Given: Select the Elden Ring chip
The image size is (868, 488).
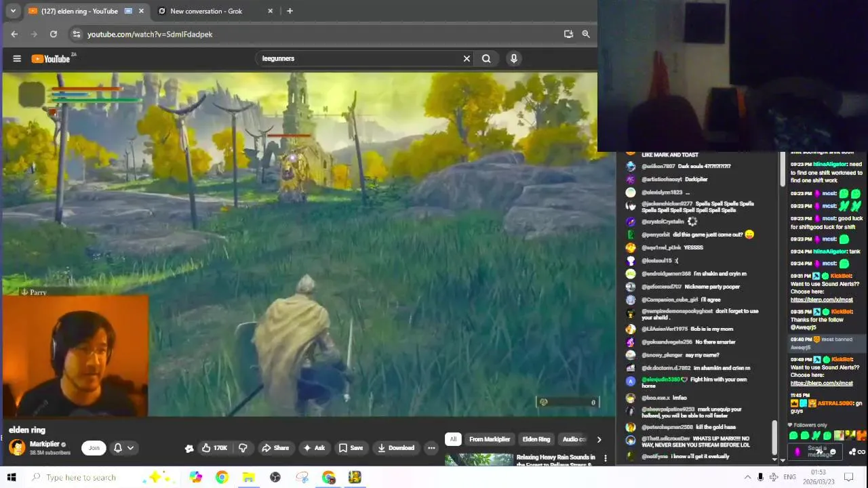Looking at the screenshot, I should coord(536,439).
